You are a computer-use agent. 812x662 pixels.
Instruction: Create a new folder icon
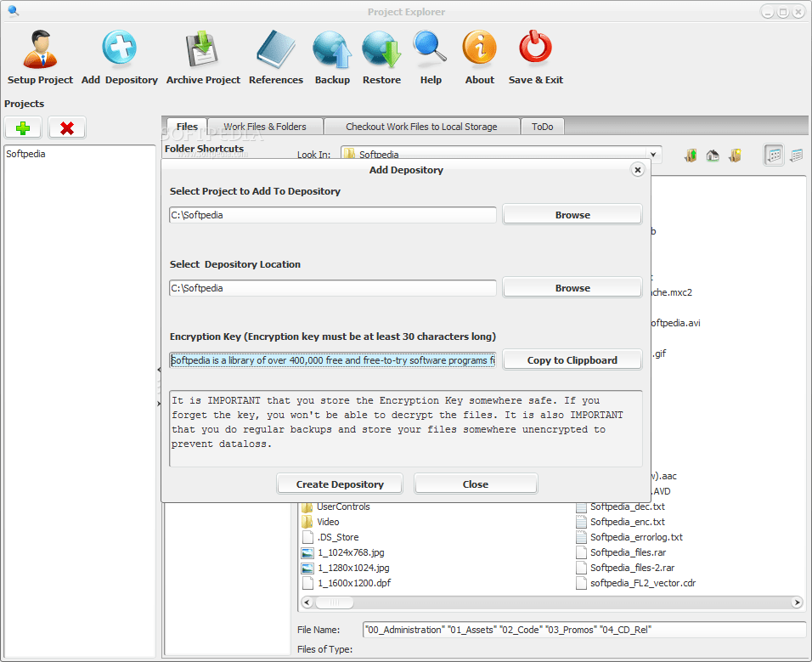735,155
